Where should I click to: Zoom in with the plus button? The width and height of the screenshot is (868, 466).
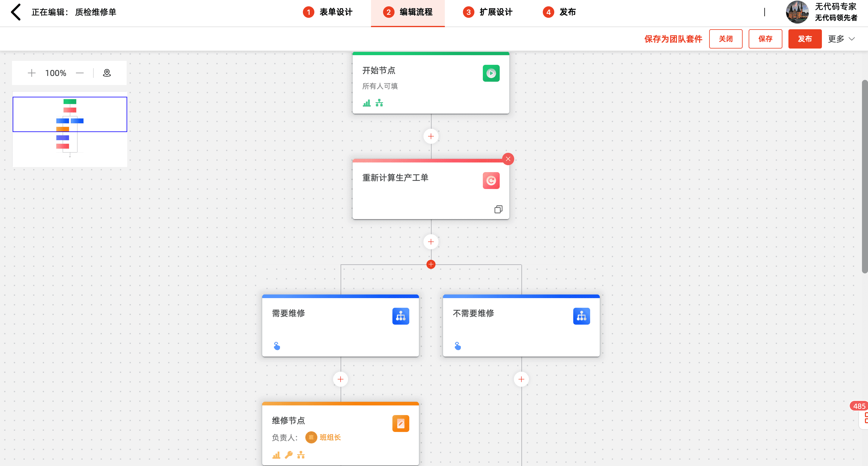click(x=32, y=73)
